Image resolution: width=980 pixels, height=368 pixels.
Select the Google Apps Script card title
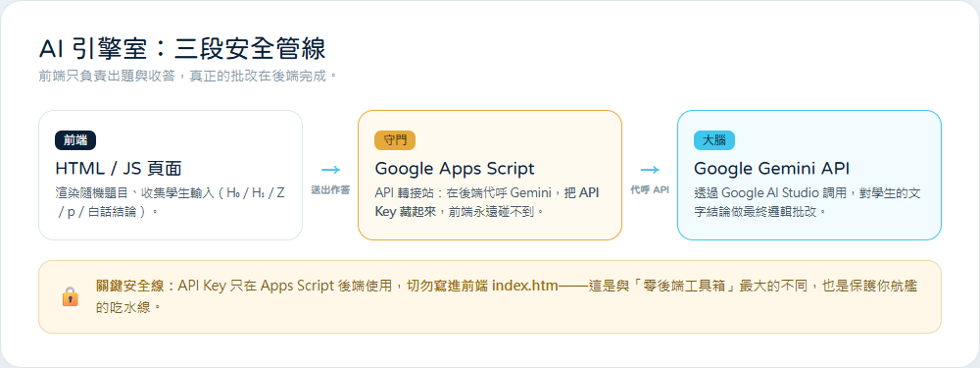click(455, 169)
